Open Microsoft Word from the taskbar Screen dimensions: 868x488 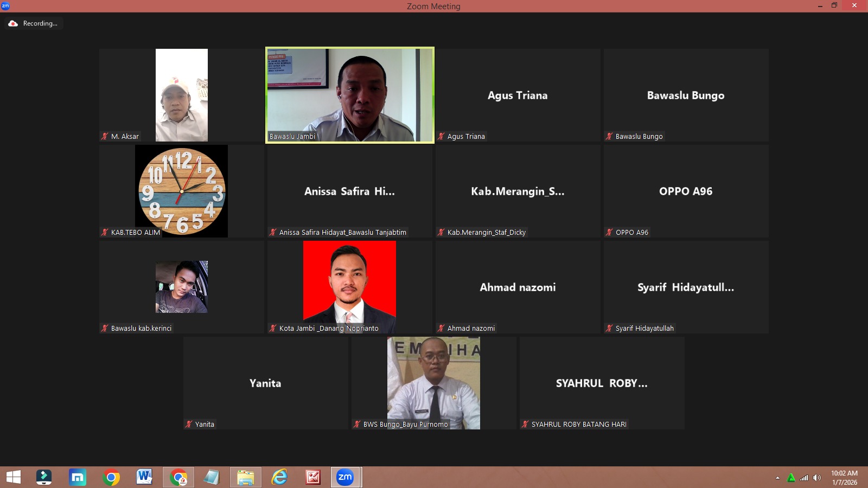144,477
